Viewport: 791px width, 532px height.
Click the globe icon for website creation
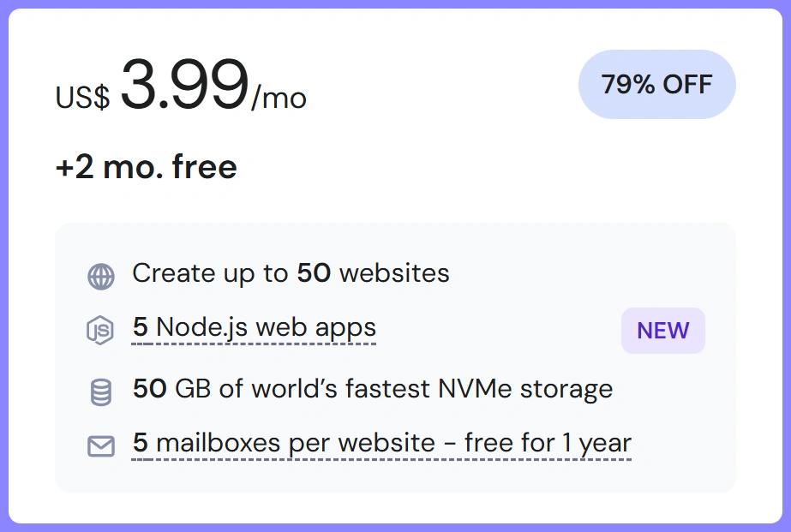[x=102, y=274]
